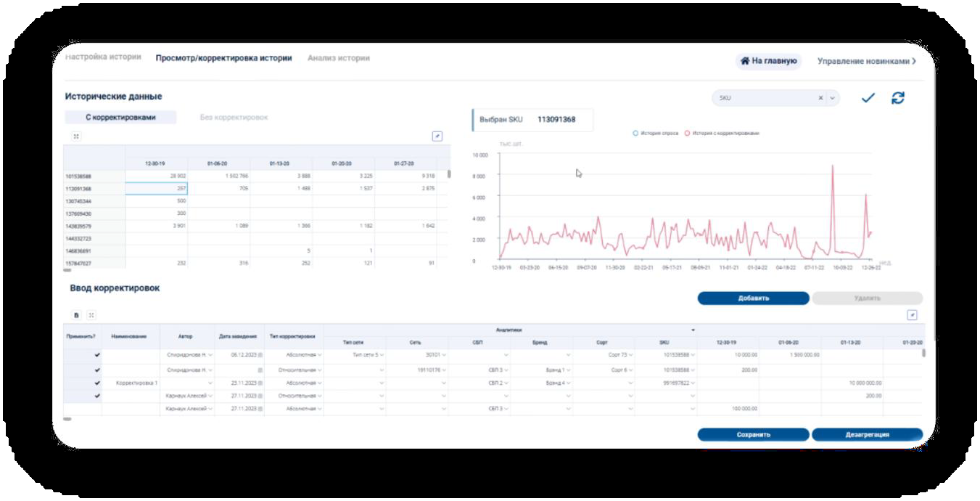The width and height of the screenshot is (980, 501).
Task: Open СБП 2 dropdown in Корректировка 1 row
Action: coord(506,383)
